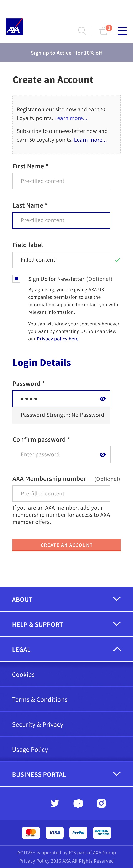
Task: Open the hamburger menu
Action: pos(122,31)
